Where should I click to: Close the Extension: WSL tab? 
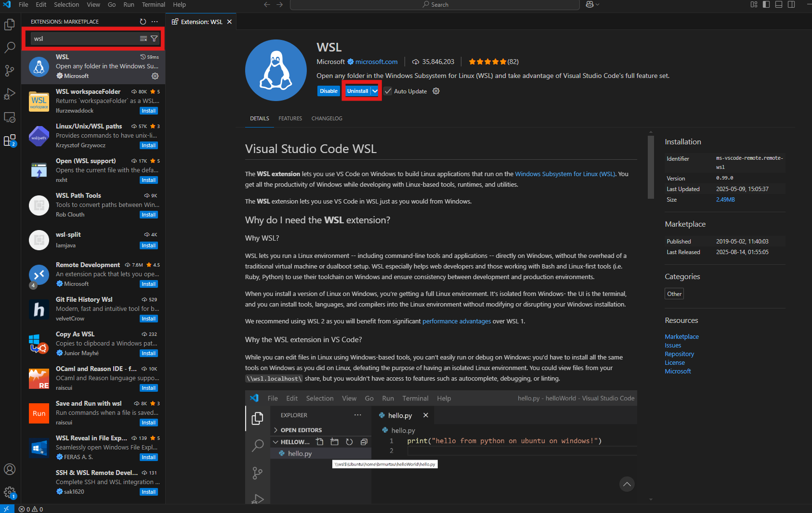click(229, 22)
